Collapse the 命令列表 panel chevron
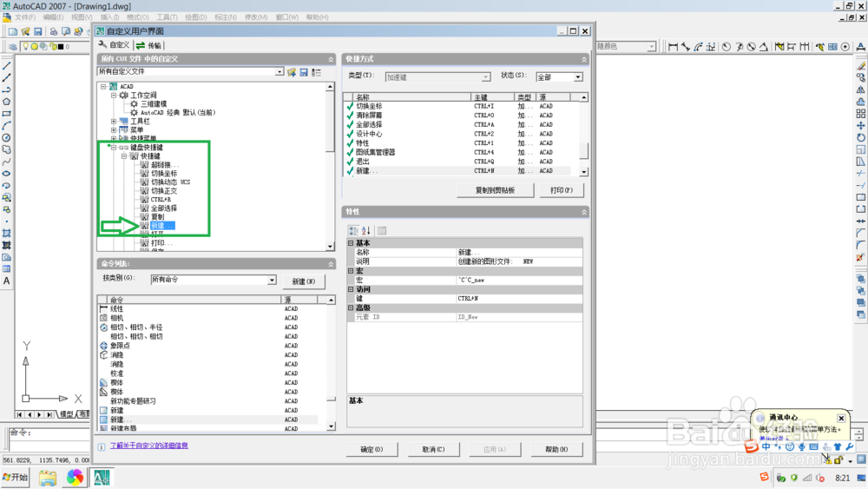The width and height of the screenshot is (868, 489). 331,264
